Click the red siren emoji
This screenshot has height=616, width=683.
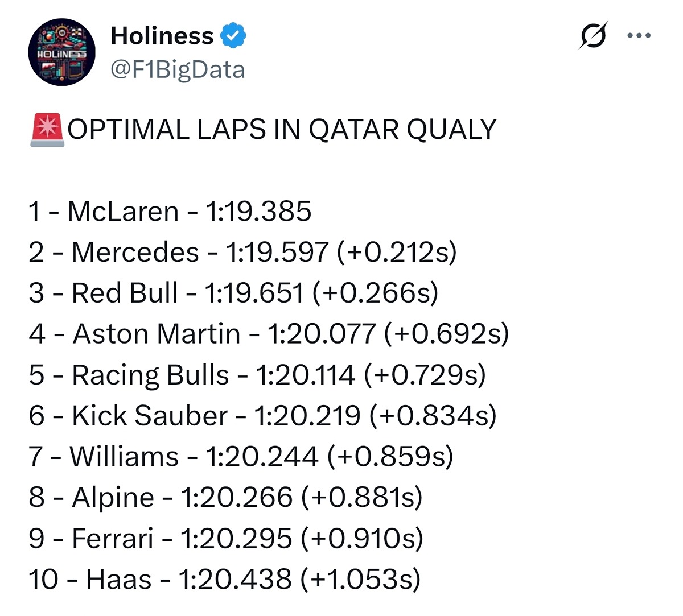[47, 130]
